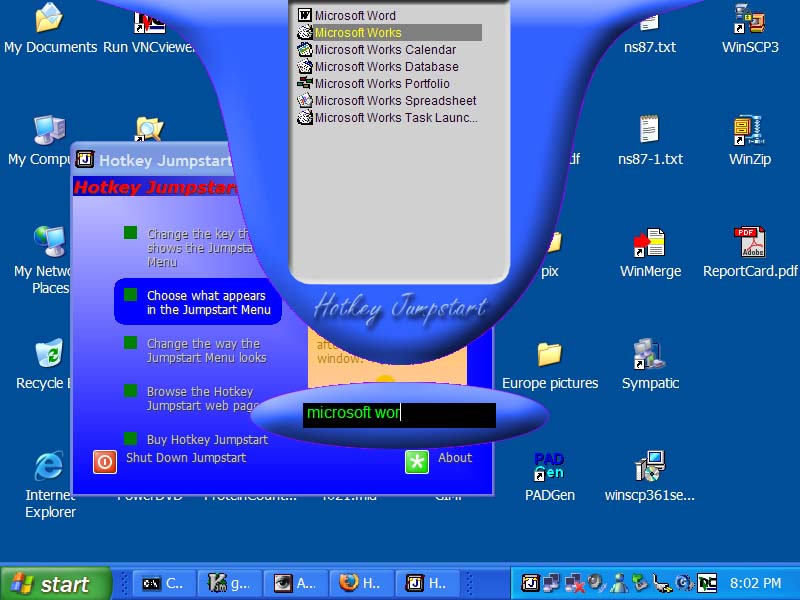Open the Start menu
Viewport: 800px width, 600px height.
pyautogui.click(x=50, y=583)
